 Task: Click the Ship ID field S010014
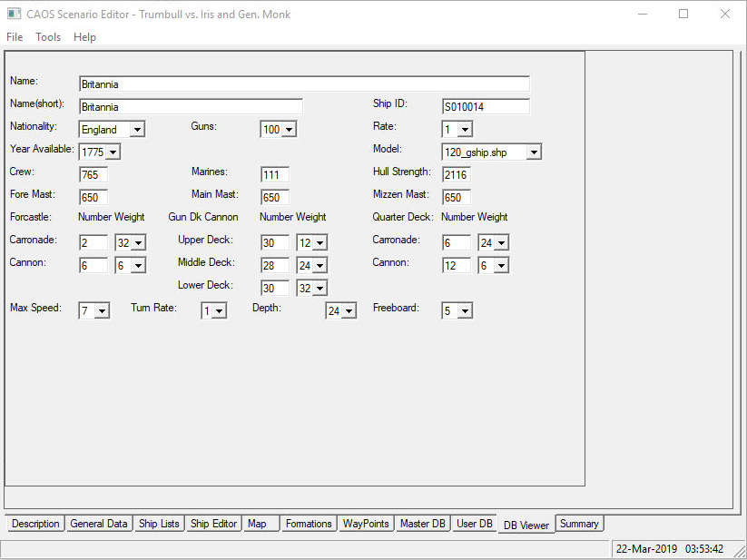click(x=486, y=107)
